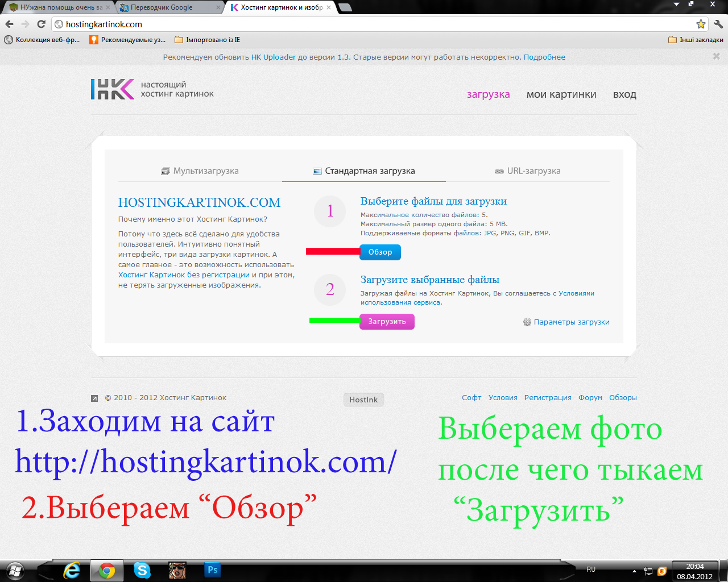Screen dimensions: 728x582
Task: Click the small arrow icon beside the copyright
Action: 94,398
